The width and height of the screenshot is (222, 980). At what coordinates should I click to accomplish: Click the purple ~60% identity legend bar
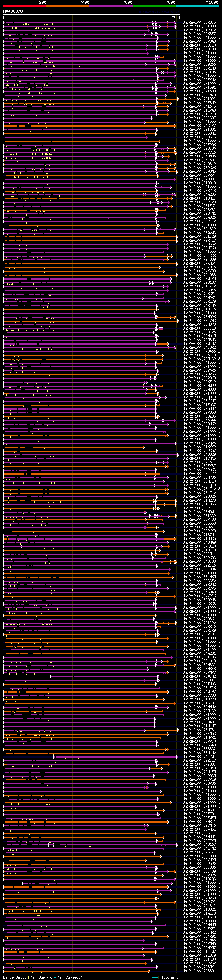[111, 6]
